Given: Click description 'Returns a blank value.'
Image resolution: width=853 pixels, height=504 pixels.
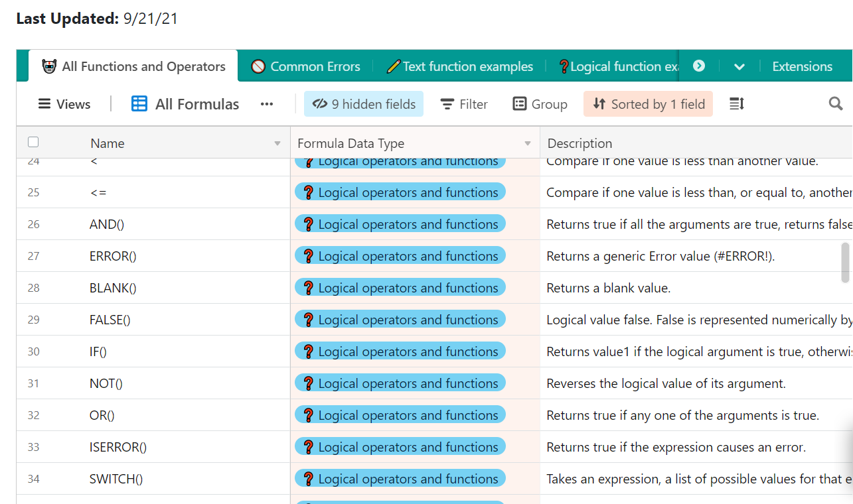Looking at the screenshot, I should 609,288.
